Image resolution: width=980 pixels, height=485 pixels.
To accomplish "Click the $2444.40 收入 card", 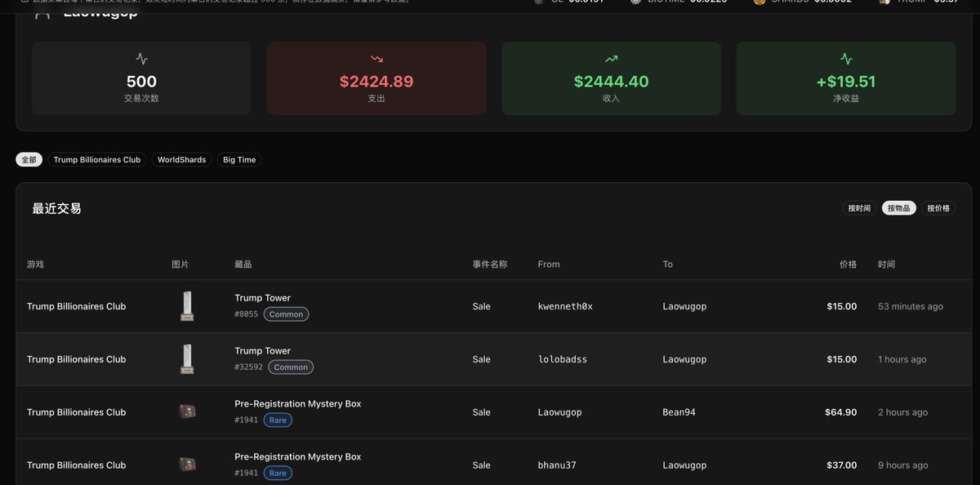I will [611, 78].
